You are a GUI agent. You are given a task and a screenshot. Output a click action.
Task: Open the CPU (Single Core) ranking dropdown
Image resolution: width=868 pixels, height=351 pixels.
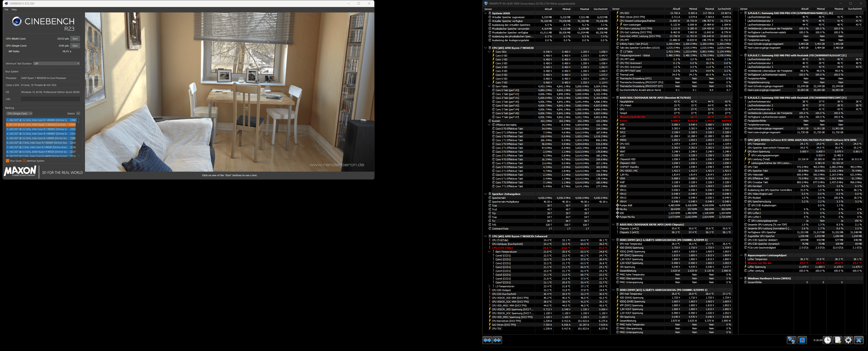(x=19, y=114)
